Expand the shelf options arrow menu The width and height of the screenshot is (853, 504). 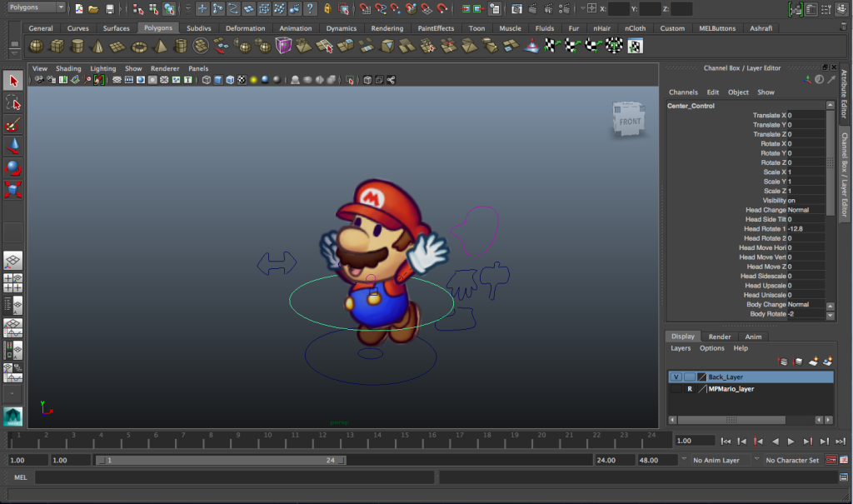(14, 53)
